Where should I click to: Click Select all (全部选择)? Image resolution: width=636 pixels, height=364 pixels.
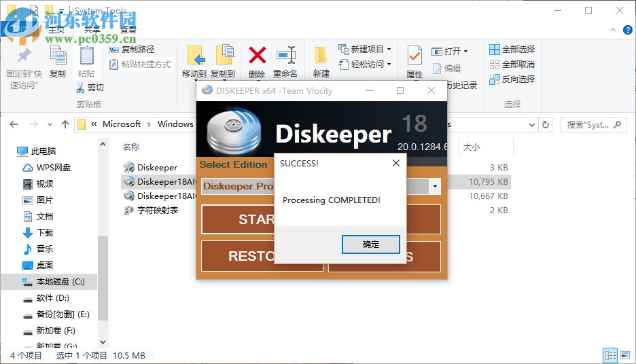click(x=512, y=50)
